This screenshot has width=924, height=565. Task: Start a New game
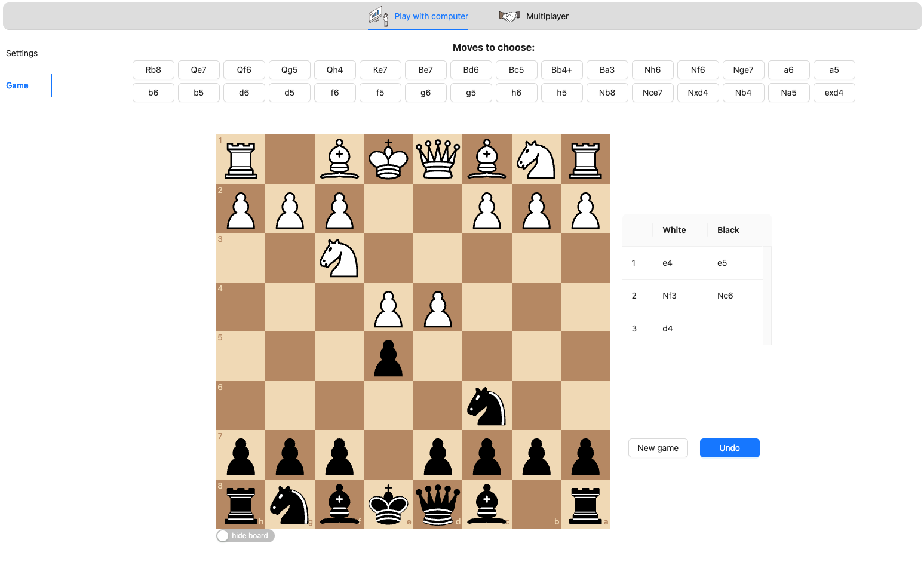pos(658,448)
